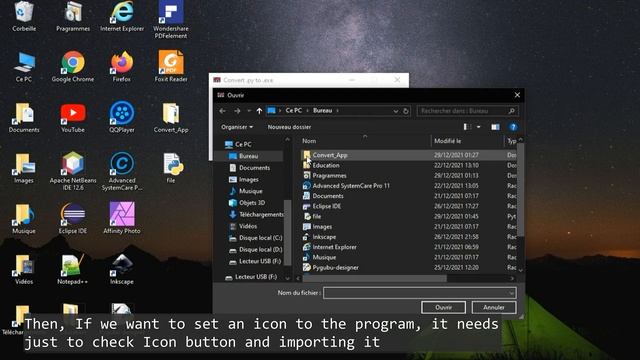Open recent locations dropdown arrow
This screenshot has height=360, width=640.
(x=249, y=111)
